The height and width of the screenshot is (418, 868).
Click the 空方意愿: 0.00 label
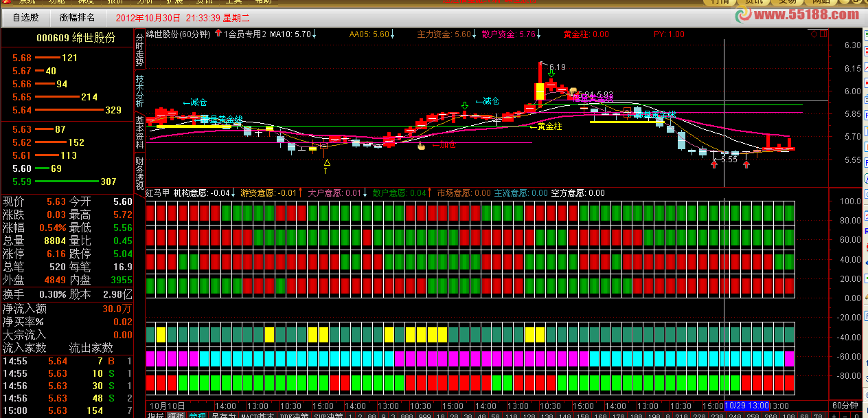coord(578,193)
